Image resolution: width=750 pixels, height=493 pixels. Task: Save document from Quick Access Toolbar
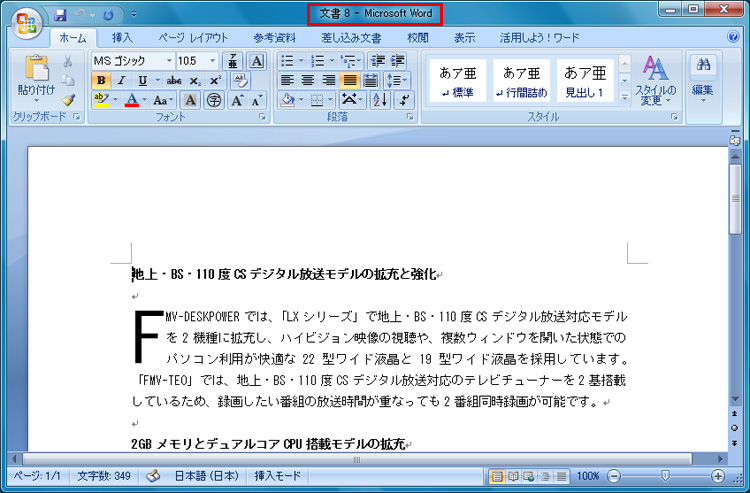pos(60,15)
